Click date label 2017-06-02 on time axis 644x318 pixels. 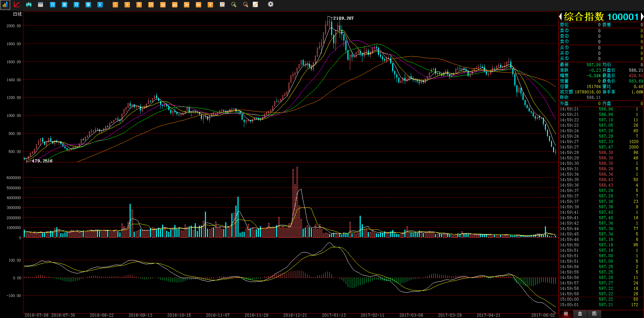pos(543,315)
